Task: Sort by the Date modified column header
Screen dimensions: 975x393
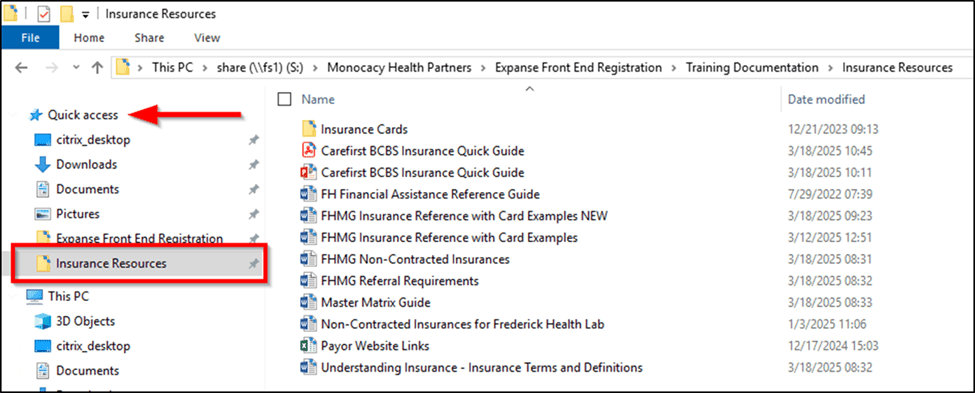Action: pyautogui.click(x=826, y=99)
